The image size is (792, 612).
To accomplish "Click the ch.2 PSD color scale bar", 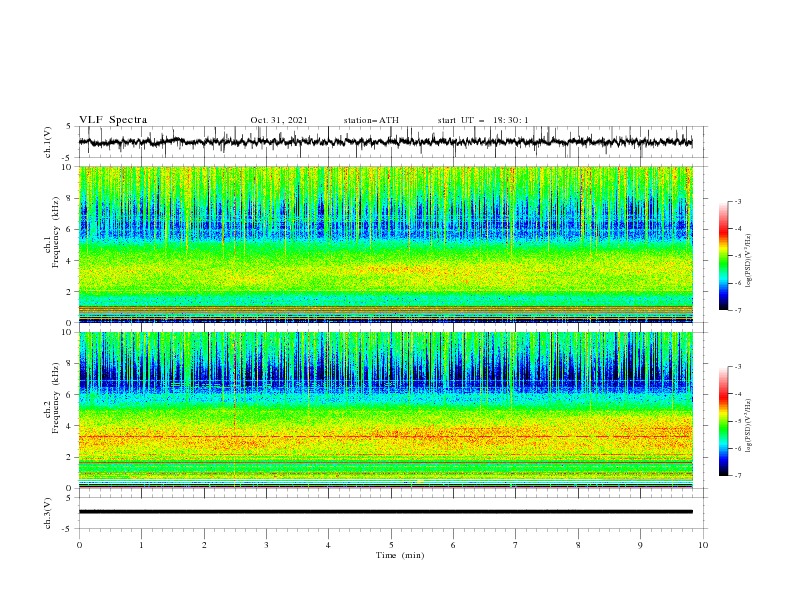I will pyautogui.click(x=723, y=421).
